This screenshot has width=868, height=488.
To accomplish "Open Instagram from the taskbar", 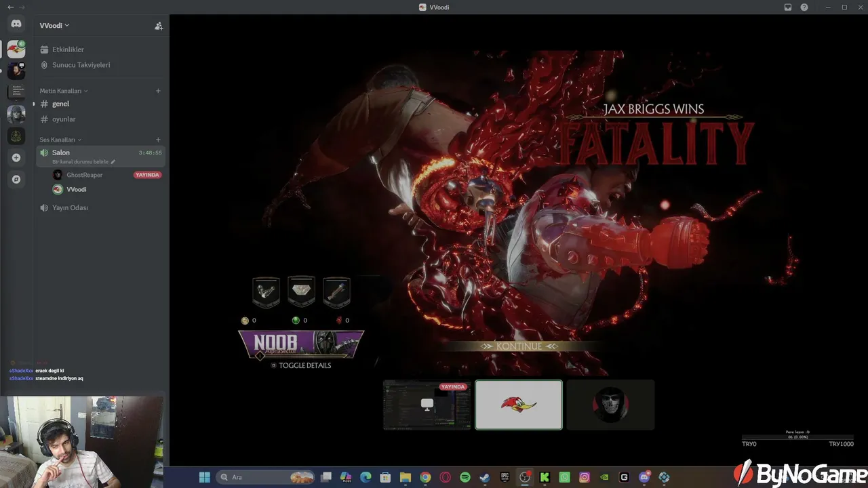I will coord(585,477).
